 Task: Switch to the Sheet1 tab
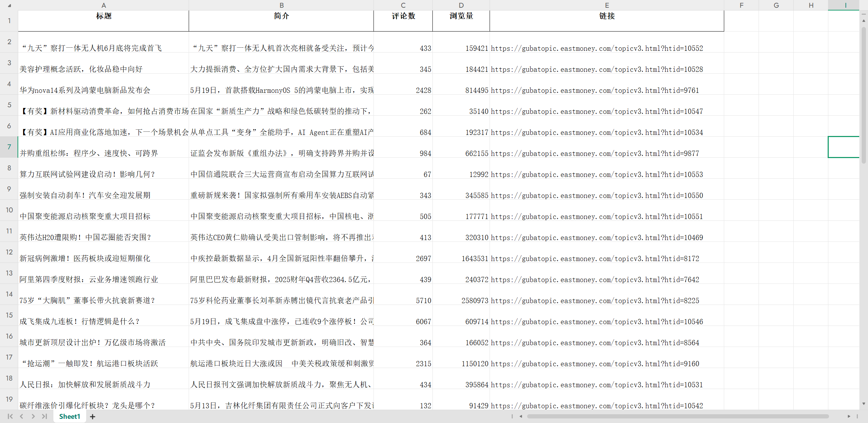[69, 416]
